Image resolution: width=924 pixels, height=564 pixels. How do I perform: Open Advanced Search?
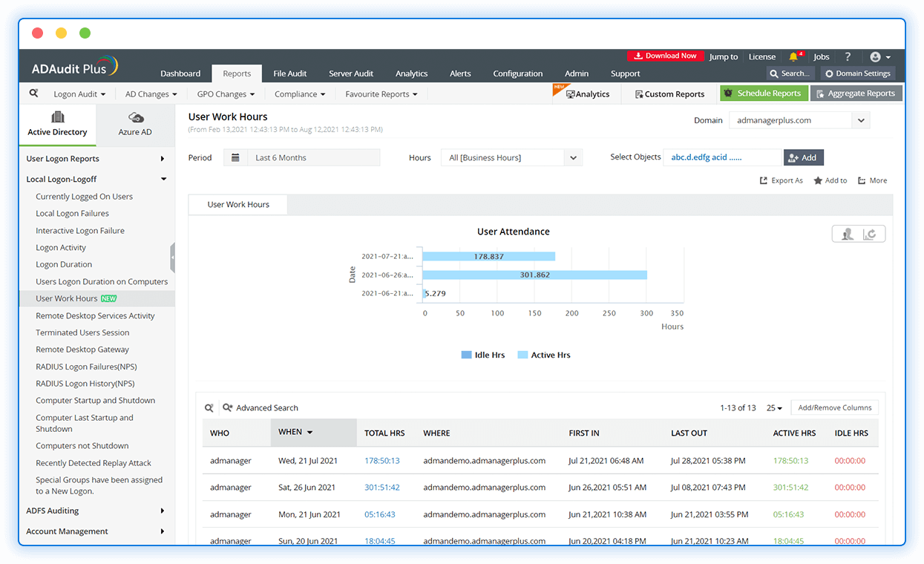[x=261, y=407]
